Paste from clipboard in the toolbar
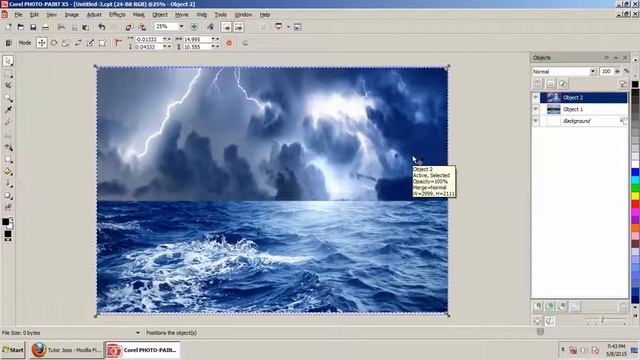Image resolution: width=640 pixels, height=360 pixels. [86, 27]
